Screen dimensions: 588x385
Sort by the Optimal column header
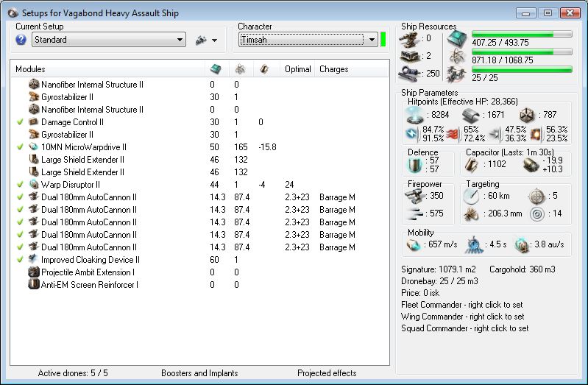tap(298, 69)
